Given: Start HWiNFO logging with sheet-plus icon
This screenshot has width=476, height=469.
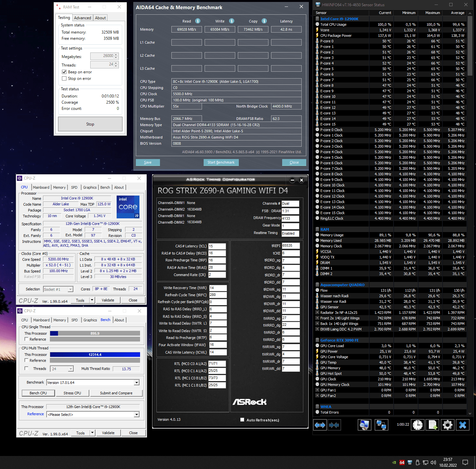Looking at the screenshot, I should (432, 425).
